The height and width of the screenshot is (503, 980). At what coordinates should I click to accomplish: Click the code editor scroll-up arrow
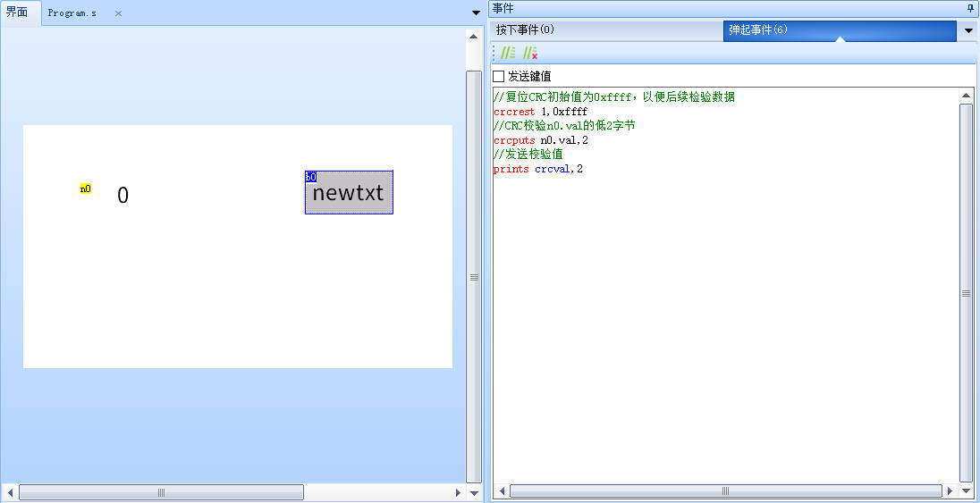pos(966,96)
